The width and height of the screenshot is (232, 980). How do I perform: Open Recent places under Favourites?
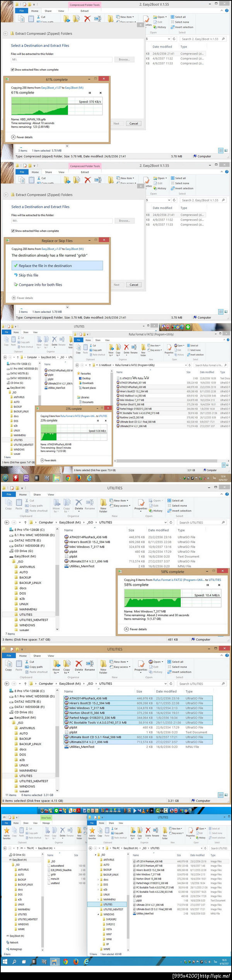tap(88, 388)
